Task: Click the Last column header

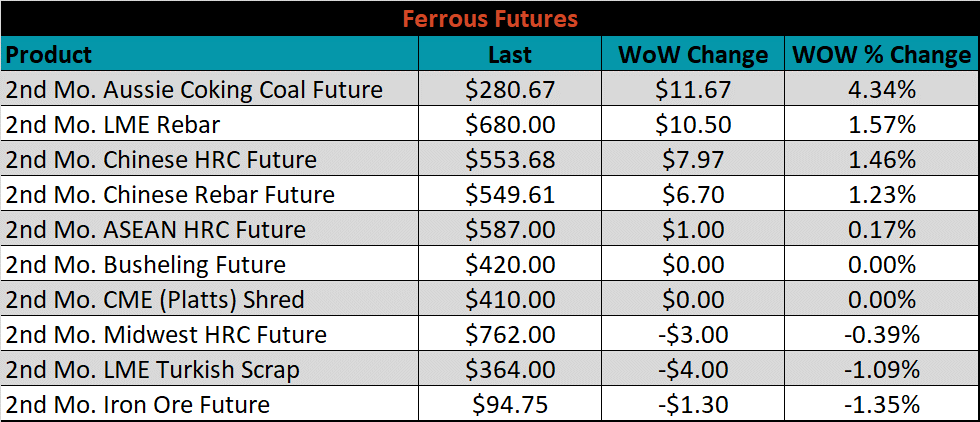Action: [x=510, y=54]
